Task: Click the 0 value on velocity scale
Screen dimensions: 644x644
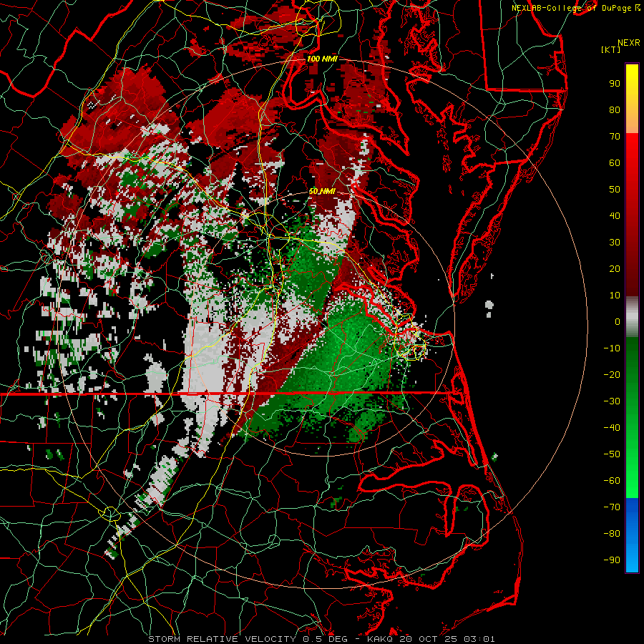Action: [618, 321]
